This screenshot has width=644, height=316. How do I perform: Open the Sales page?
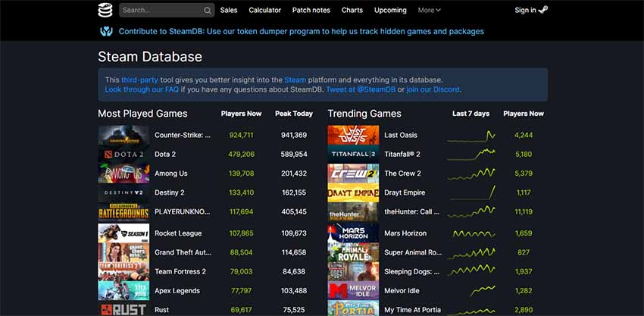(229, 11)
